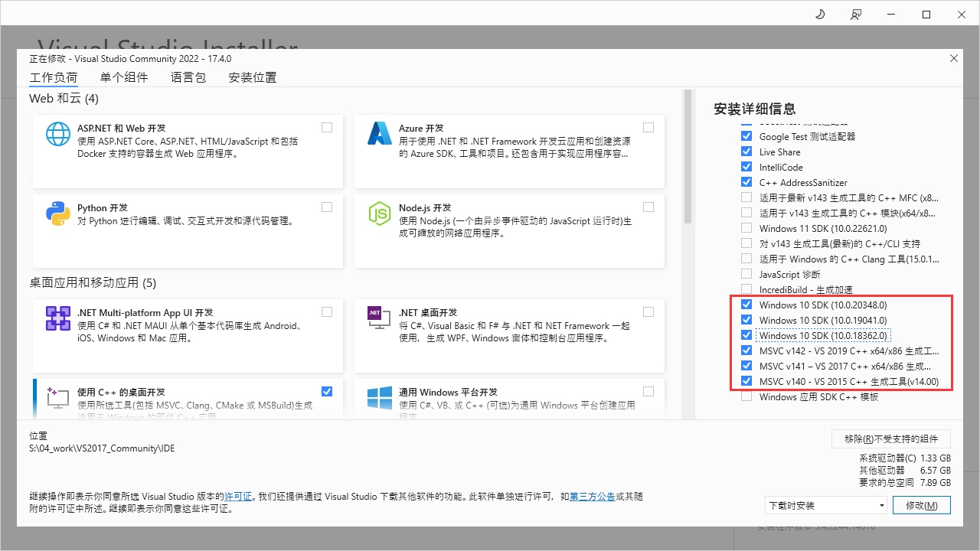Click the 修改(M) button

click(921, 505)
